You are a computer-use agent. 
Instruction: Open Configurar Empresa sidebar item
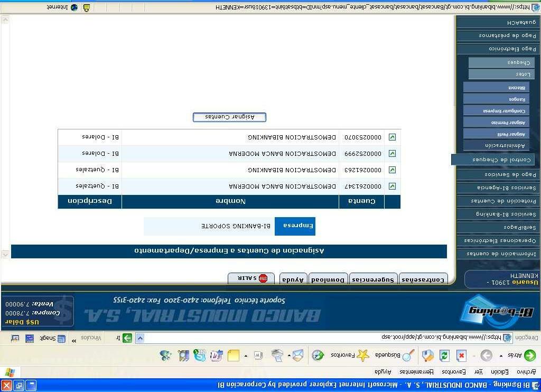click(x=496, y=111)
